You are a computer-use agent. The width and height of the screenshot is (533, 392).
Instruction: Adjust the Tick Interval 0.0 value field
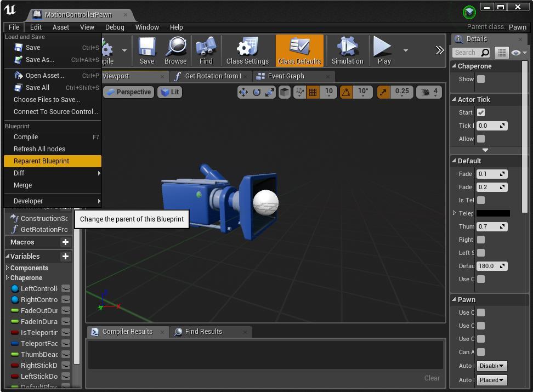tap(492, 126)
